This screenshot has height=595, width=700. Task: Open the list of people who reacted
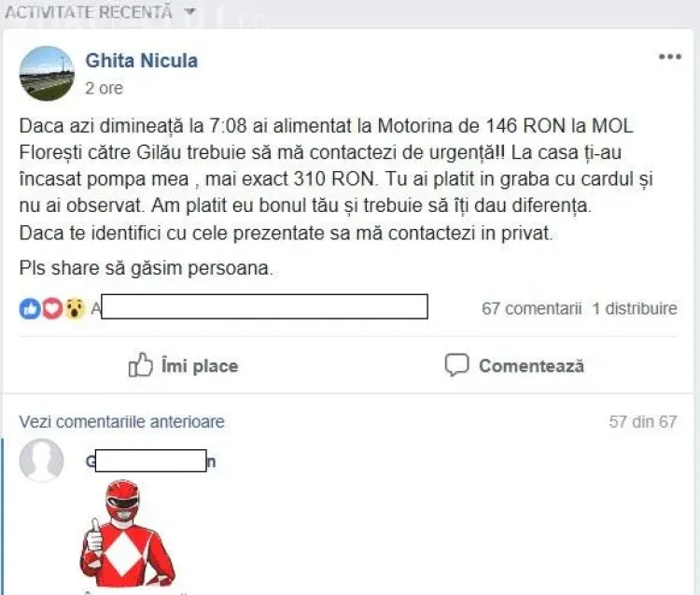click(x=259, y=307)
